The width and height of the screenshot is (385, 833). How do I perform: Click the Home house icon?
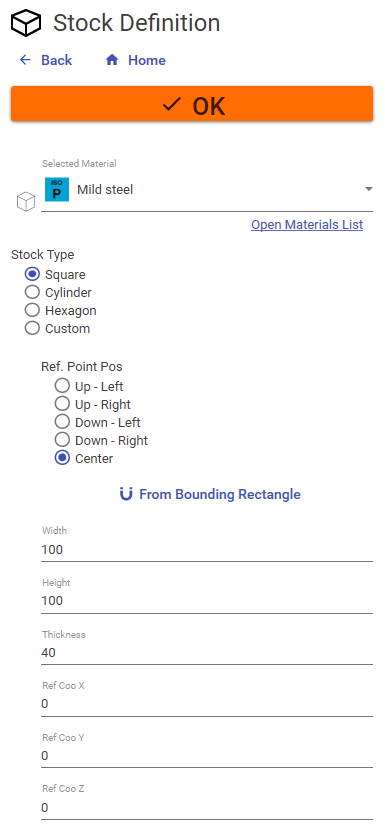[x=112, y=60]
